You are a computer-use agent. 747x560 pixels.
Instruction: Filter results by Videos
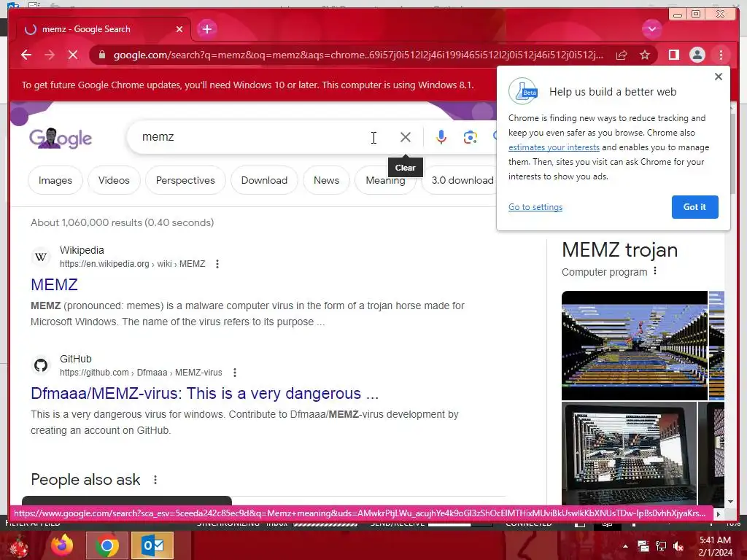(114, 181)
